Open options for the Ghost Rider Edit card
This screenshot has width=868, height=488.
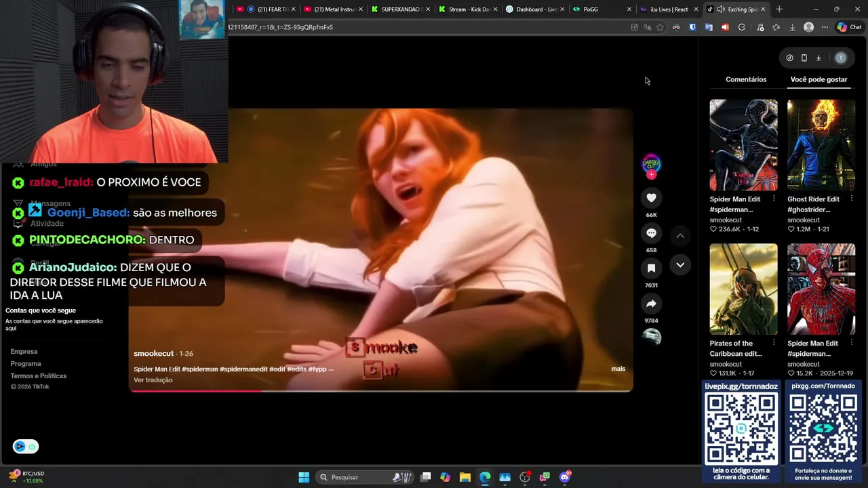[851, 199]
